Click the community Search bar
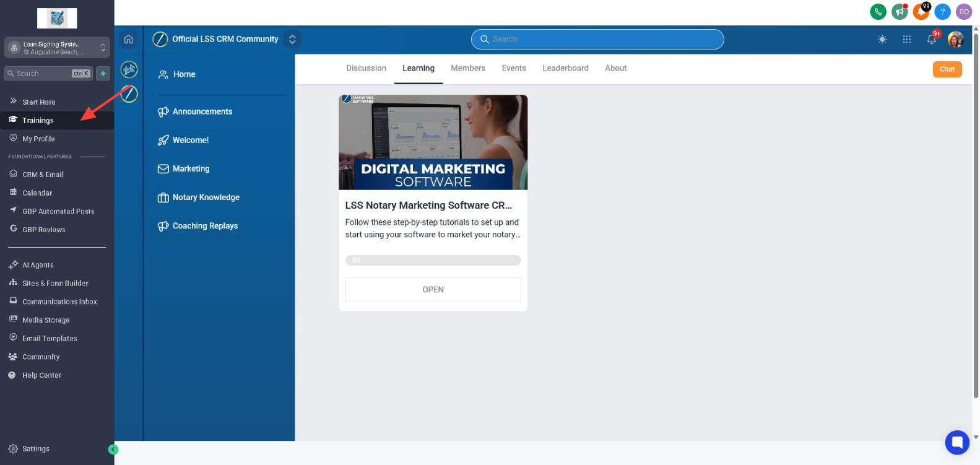 597,39
